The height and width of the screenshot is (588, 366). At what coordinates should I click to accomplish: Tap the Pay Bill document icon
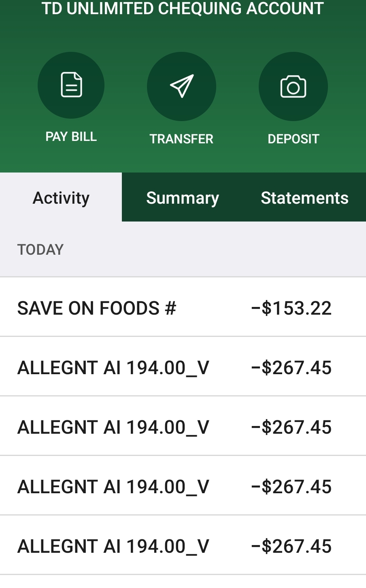[x=71, y=85]
